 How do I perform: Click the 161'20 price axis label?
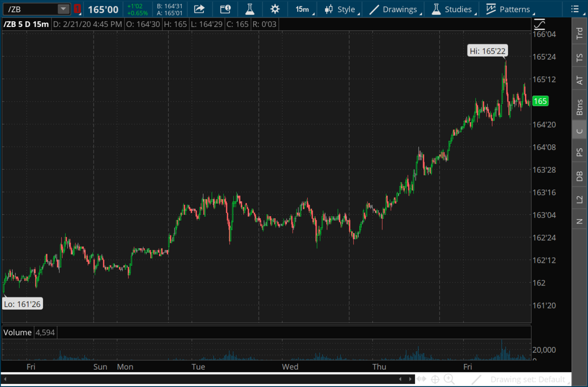544,305
